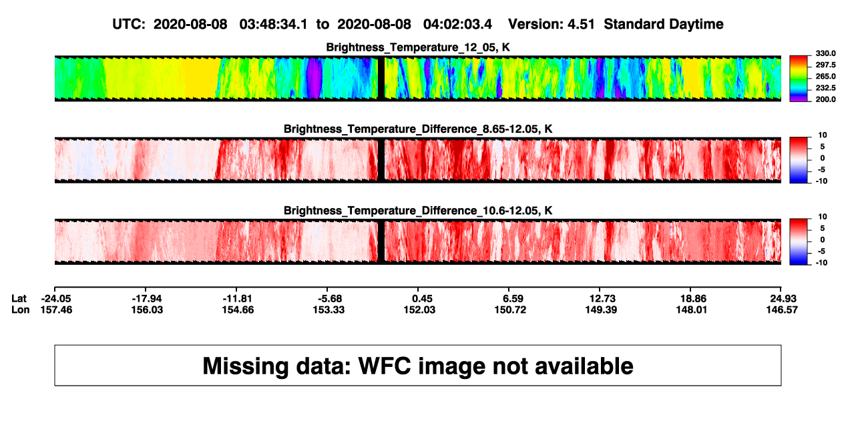This screenshot has height=445, width=868.
Task: Click the latitude value 18.86
Action: coord(693,298)
